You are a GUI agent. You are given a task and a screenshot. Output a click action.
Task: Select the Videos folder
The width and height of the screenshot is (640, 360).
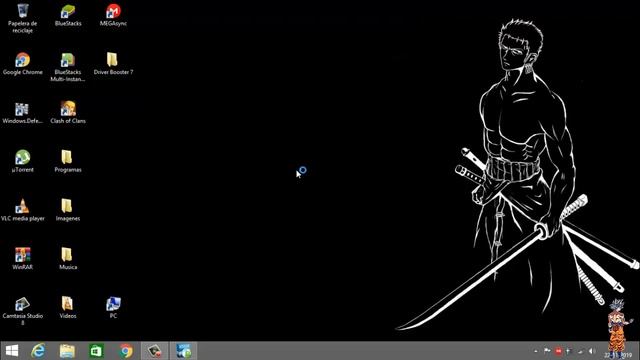click(x=68, y=308)
